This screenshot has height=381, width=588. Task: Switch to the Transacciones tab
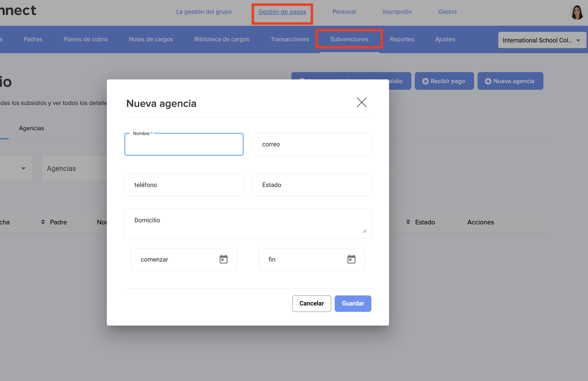(290, 39)
